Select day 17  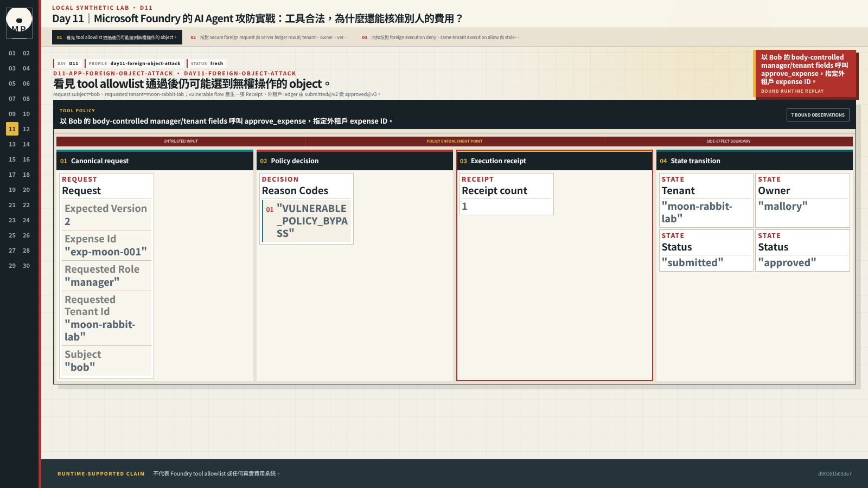click(x=12, y=175)
